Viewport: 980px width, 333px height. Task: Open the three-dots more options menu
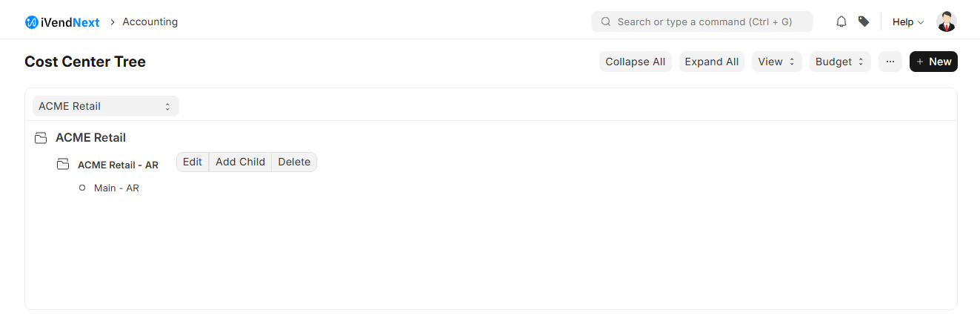point(890,62)
